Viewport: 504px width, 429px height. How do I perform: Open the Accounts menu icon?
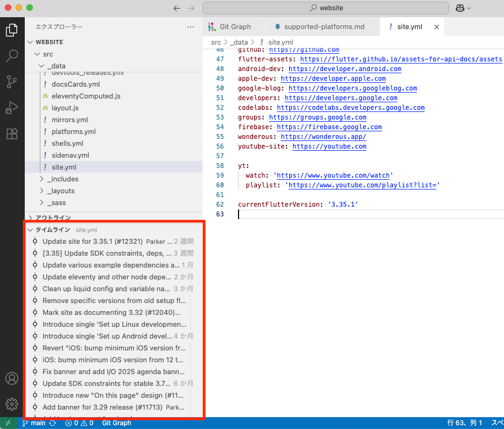pos(12,378)
